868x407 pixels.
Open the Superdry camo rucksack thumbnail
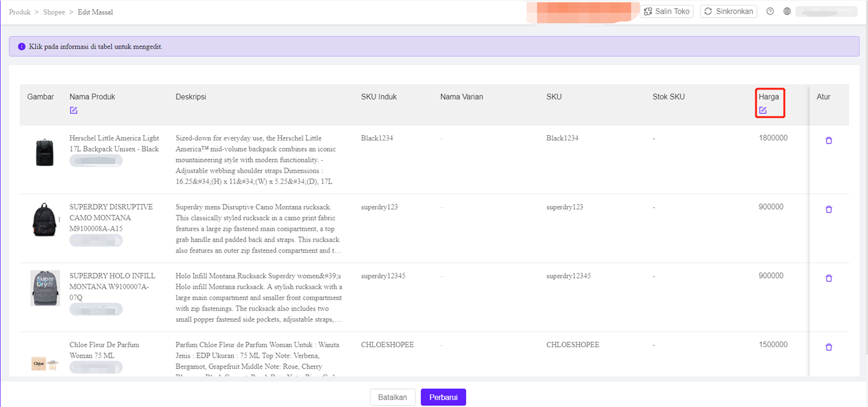(x=45, y=220)
